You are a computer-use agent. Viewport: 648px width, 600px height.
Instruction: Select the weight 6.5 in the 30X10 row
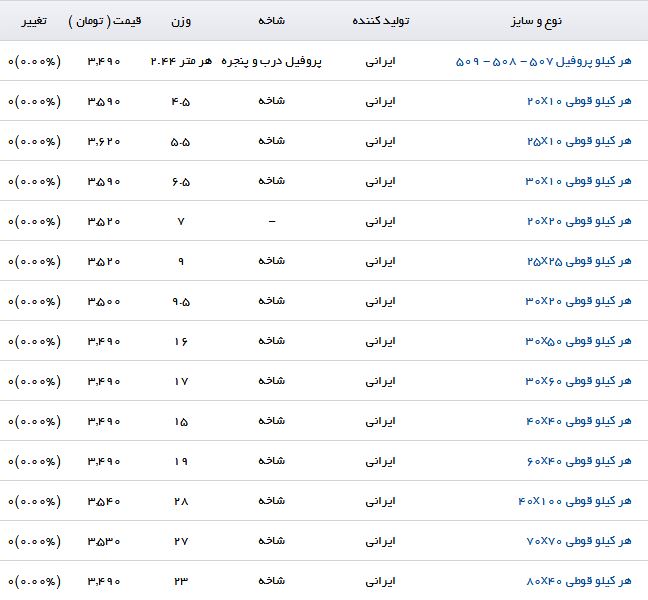(x=181, y=182)
